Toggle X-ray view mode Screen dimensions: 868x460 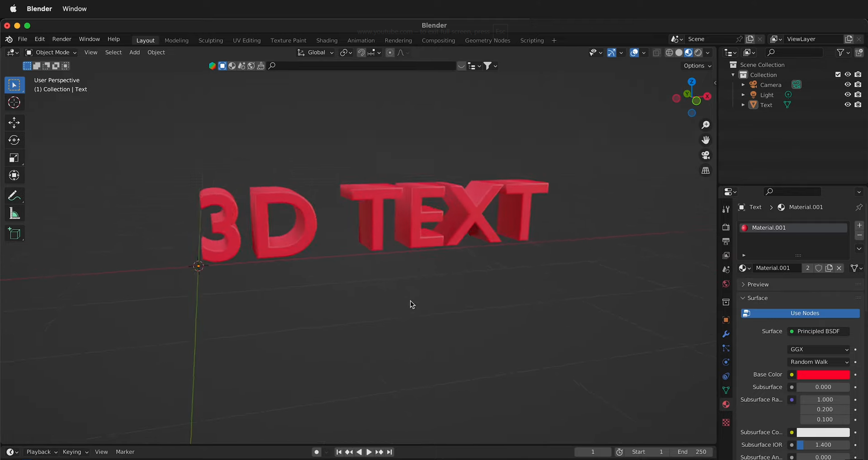656,52
